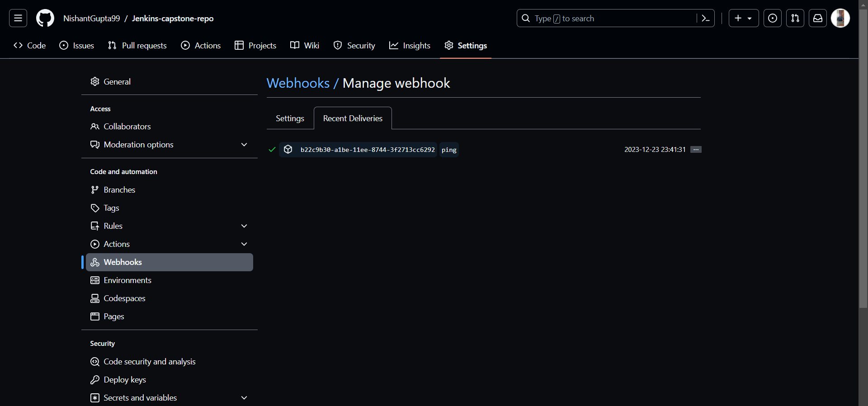Click the user profile avatar
Screen dimensions: 868x406
pos(840,18)
